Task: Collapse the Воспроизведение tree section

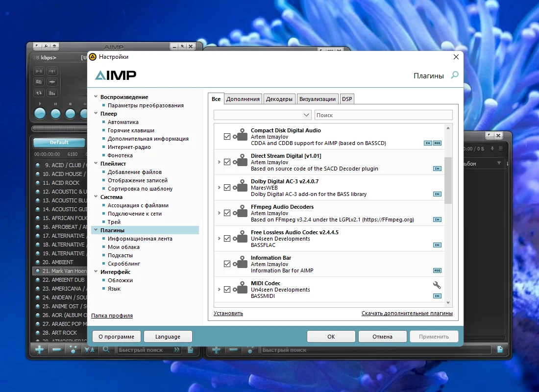Action: pyautogui.click(x=96, y=97)
